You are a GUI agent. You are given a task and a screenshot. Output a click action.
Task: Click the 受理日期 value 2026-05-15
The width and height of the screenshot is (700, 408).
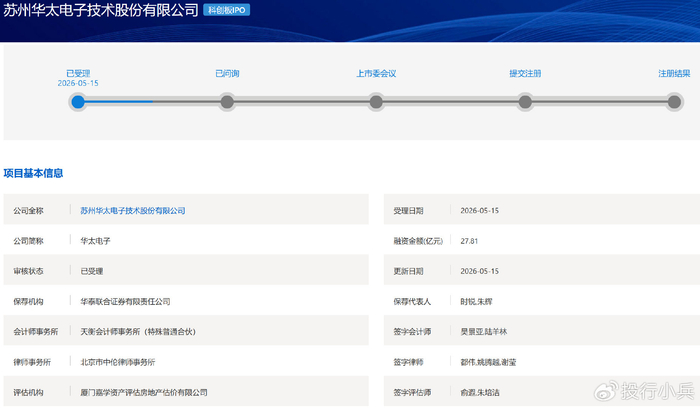(x=479, y=210)
